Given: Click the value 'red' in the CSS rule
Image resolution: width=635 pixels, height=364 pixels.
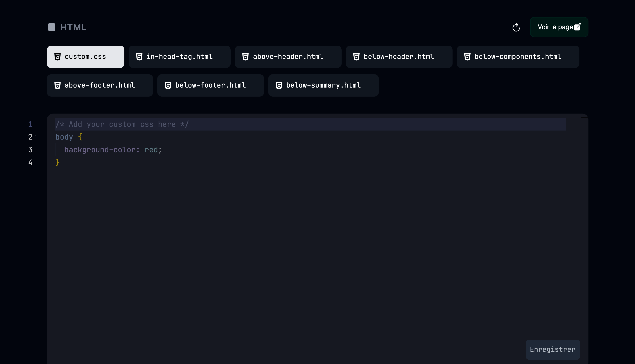Looking at the screenshot, I should pos(151,149).
